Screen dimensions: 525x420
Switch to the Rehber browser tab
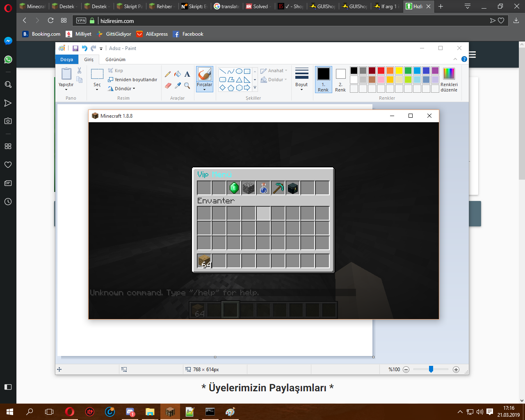pos(162,6)
